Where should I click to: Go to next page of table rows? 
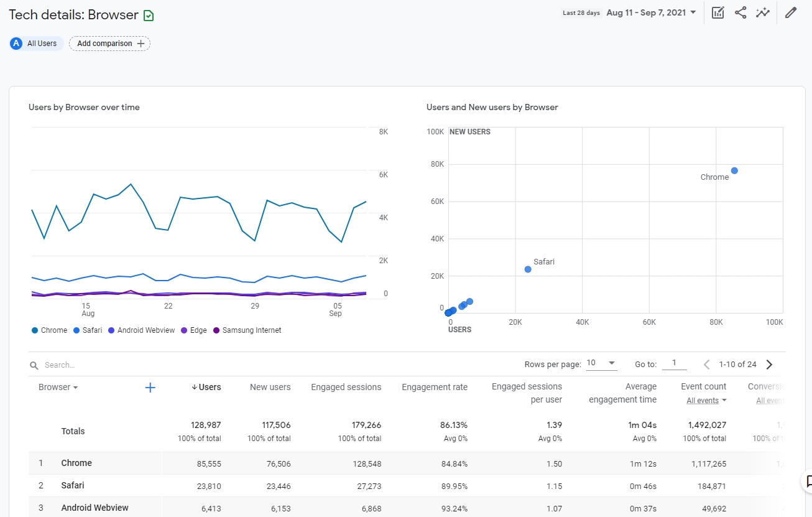770,365
